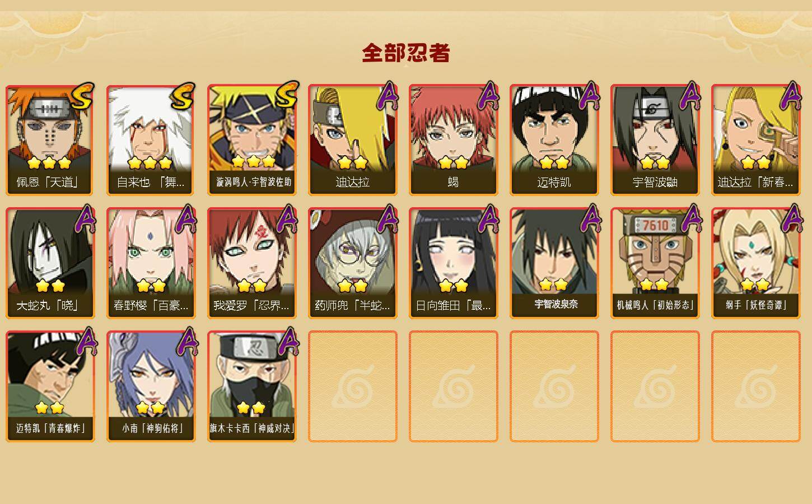Image resolution: width=812 pixels, height=504 pixels.
Task: Pick the 日向雏田 ninja card
Action: click(x=454, y=263)
